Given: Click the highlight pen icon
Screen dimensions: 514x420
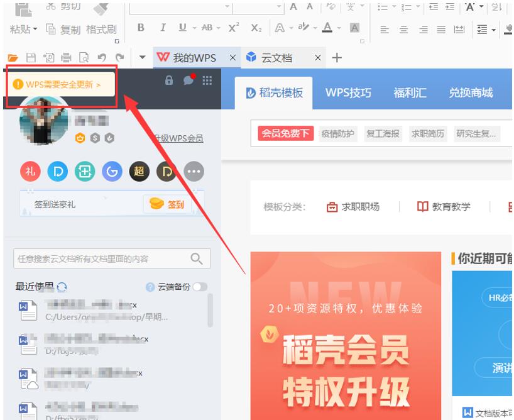Looking at the screenshot, I should (x=303, y=27).
